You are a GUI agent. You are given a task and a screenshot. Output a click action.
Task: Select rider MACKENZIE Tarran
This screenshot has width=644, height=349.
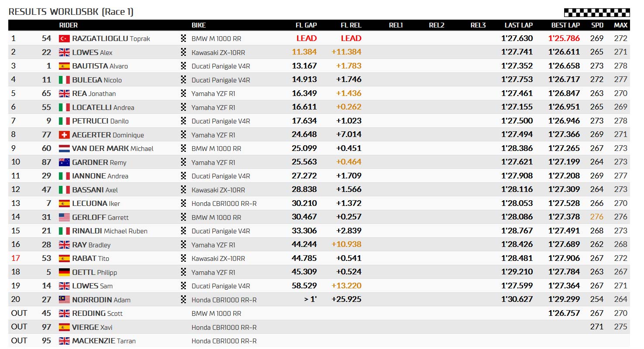coord(104,341)
